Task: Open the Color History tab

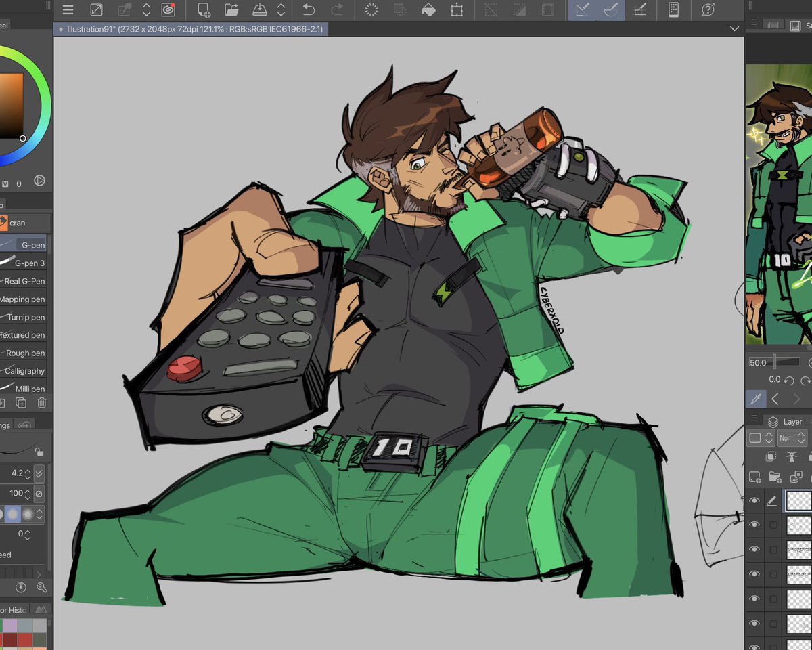Action: coord(14,610)
